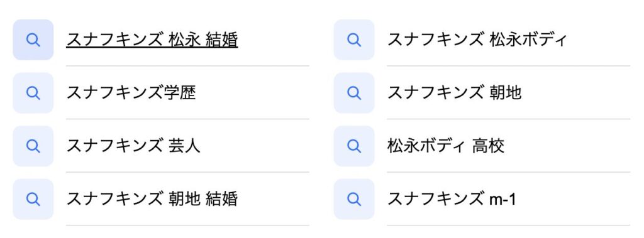Click search icon beside スナフキンズ 松永 結婚

(x=33, y=40)
